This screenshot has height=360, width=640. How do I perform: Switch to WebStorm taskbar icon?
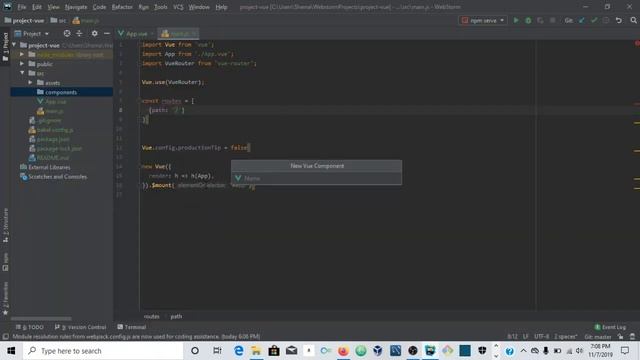click(430, 351)
